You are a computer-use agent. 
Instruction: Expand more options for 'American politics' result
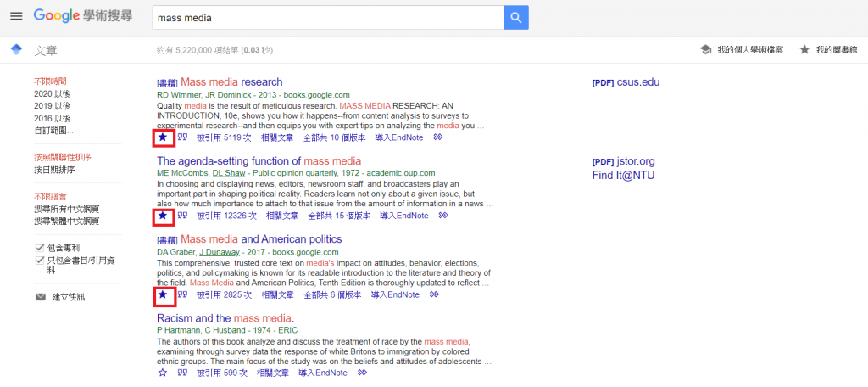pyautogui.click(x=434, y=294)
